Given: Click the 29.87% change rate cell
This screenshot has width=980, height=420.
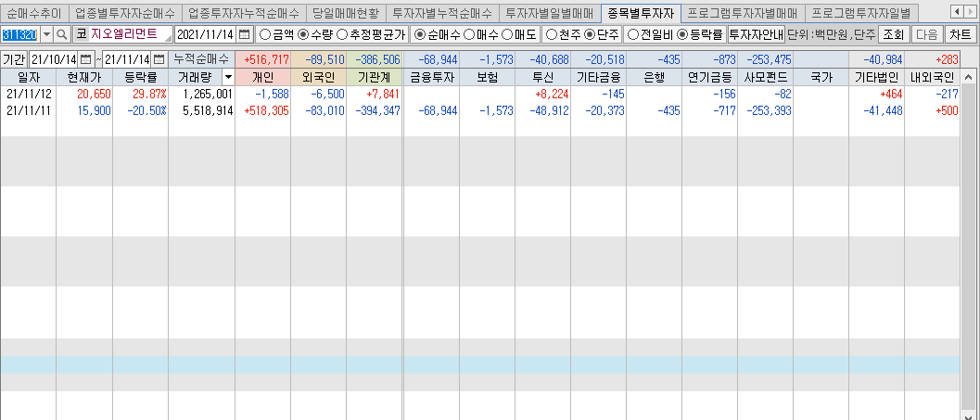Looking at the screenshot, I should (141, 95).
